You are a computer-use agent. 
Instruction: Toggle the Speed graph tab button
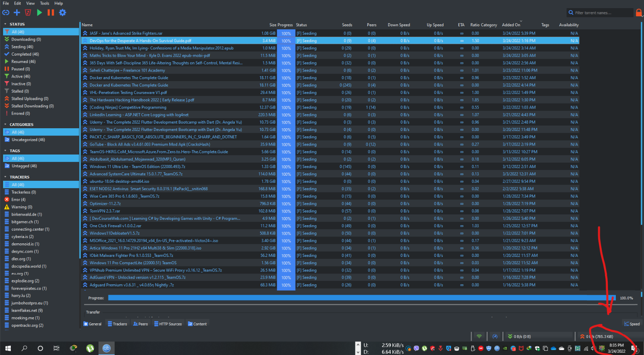(632, 324)
